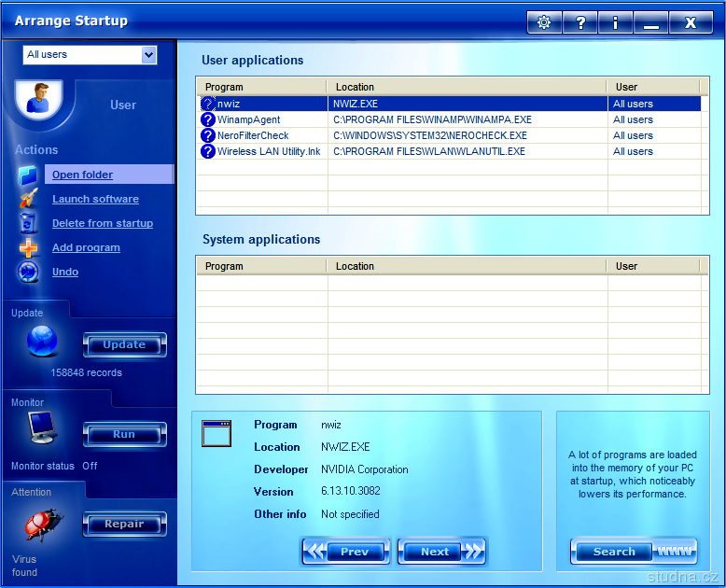Expand the All users dropdown
The width and height of the screenshot is (726, 588).
pyautogui.click(x=148, y=55)
